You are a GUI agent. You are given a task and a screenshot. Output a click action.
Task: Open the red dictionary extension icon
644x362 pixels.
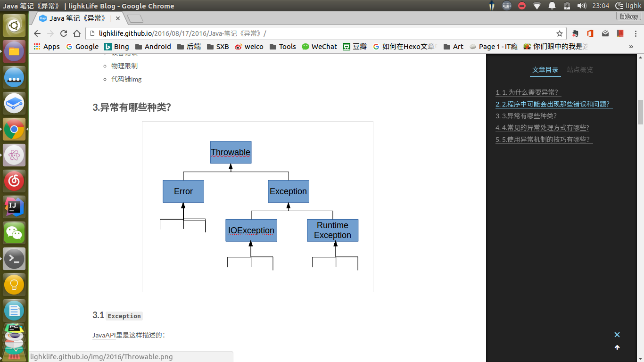click(620, 33)
